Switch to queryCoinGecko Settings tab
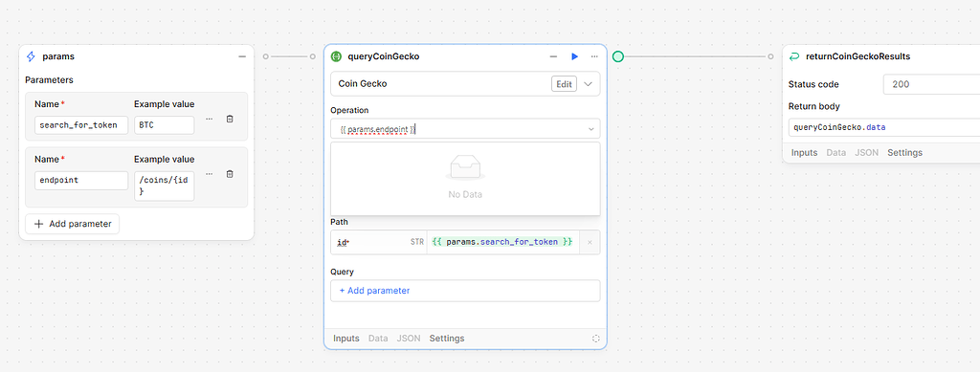 pyautogui.click(x=447, y=339)
